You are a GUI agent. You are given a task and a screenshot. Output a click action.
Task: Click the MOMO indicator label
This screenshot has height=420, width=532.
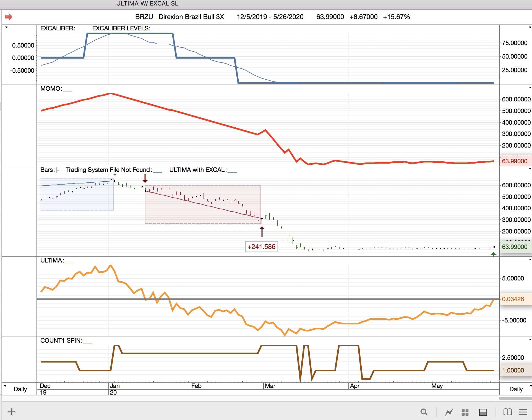coord(51,88)
